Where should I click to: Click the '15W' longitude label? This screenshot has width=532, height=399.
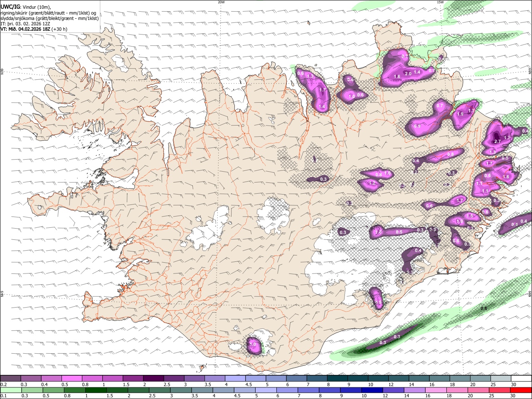point(440,2)
